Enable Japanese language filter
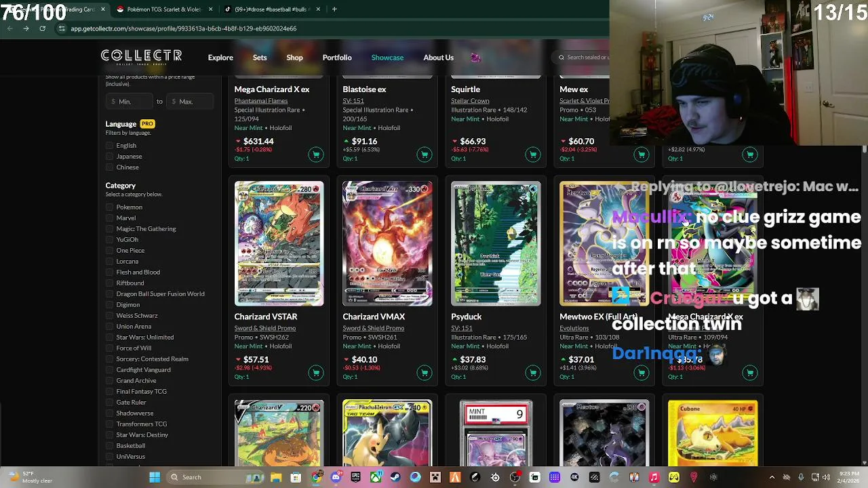868x488 pixels. click(109, 157)
